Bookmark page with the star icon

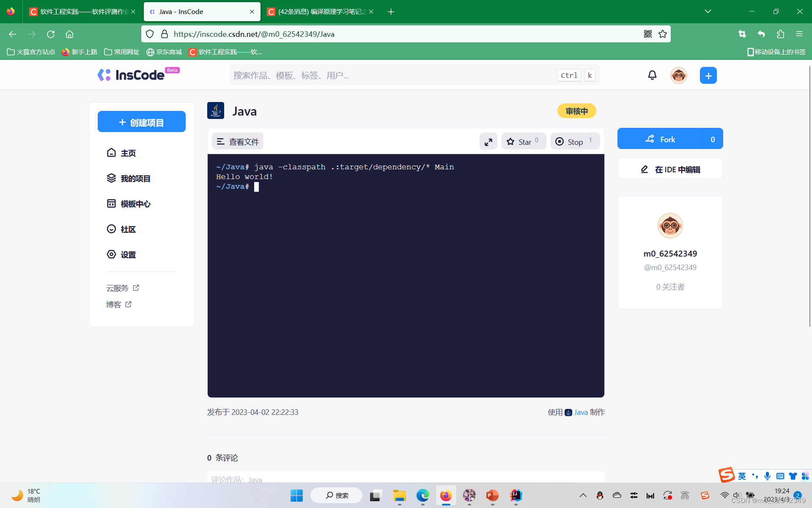(x=663, y=34)
